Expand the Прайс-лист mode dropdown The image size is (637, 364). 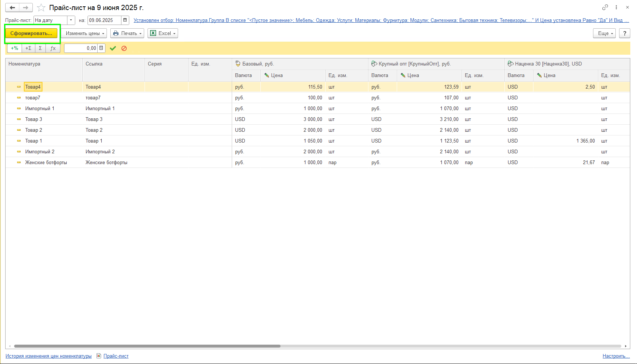click(x=71, y=20)
